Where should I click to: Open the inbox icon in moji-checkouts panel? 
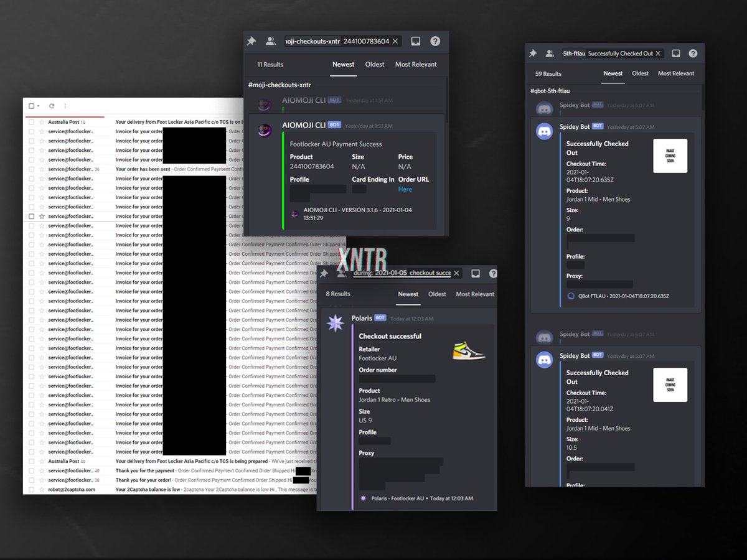(416, 41)
